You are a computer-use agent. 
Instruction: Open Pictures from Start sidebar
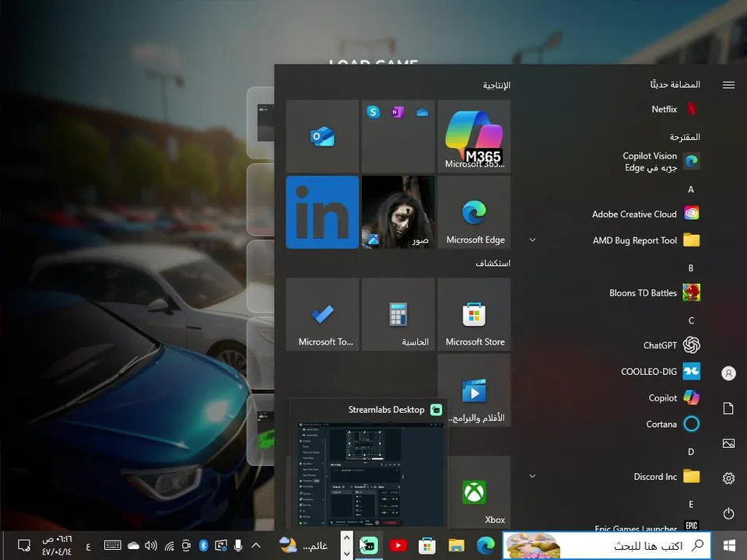pos(728,443)
